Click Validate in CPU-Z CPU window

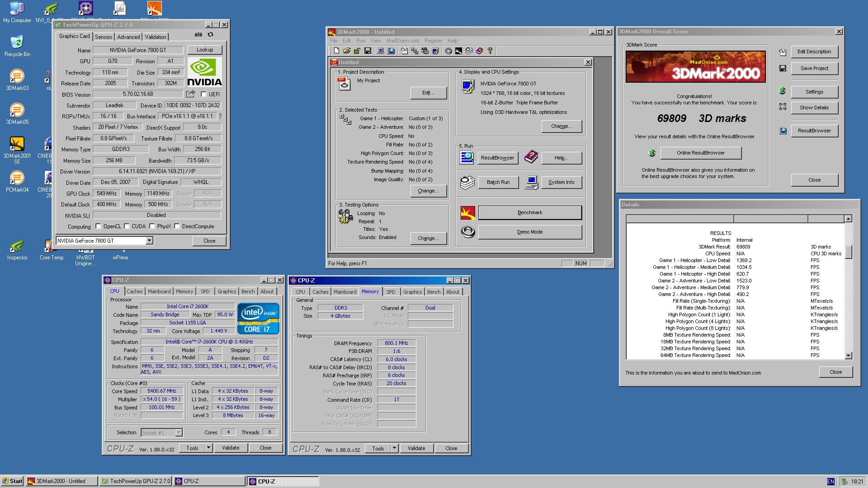(231, 448)
